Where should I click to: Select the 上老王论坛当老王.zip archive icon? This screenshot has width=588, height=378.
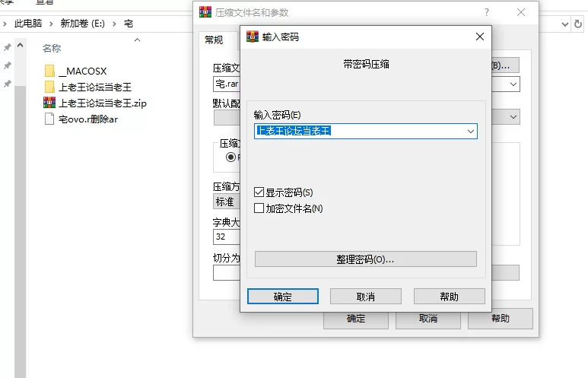[49, 103]
